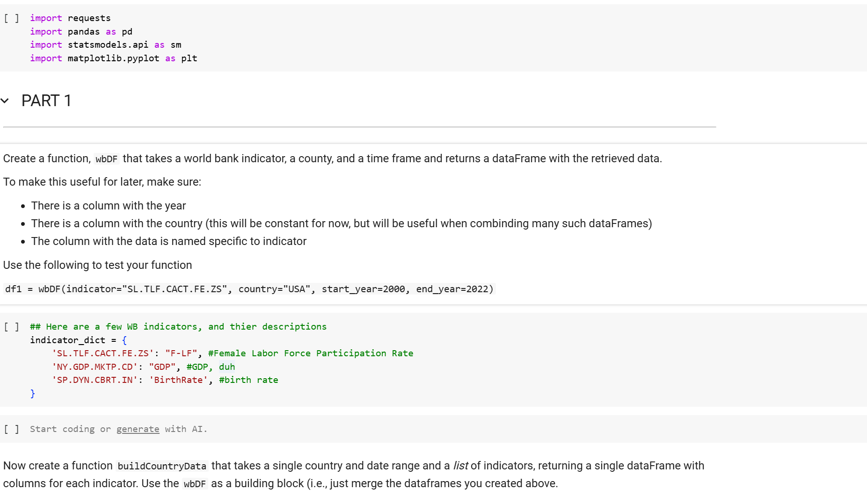Image resolution: width=867 pixels, height=504 pixels.
Task: Select the df1 wbDF test code block
Action: coord(248,289)
